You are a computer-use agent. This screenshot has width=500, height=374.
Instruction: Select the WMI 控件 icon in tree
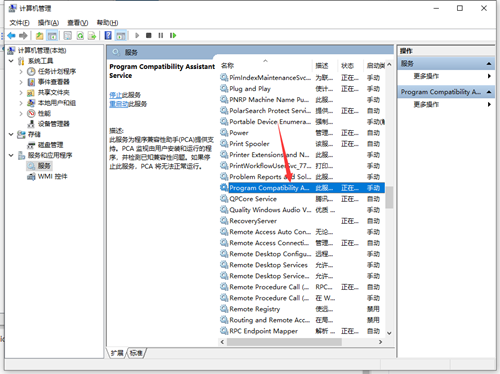point(31,176)
